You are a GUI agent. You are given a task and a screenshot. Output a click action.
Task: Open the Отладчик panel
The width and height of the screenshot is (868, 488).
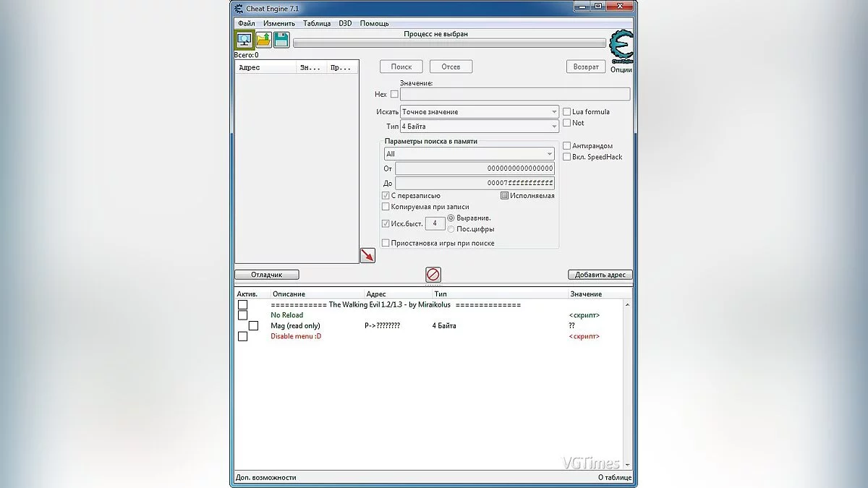point(266,275)
